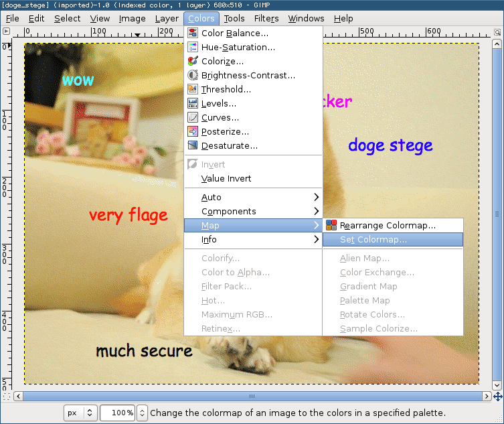
Task: Select the Curves icon entry
Action: 193,117
